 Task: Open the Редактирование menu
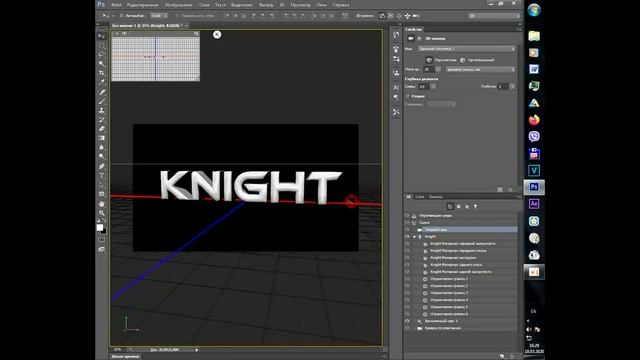pyautogui.click(x=142, y=5)
